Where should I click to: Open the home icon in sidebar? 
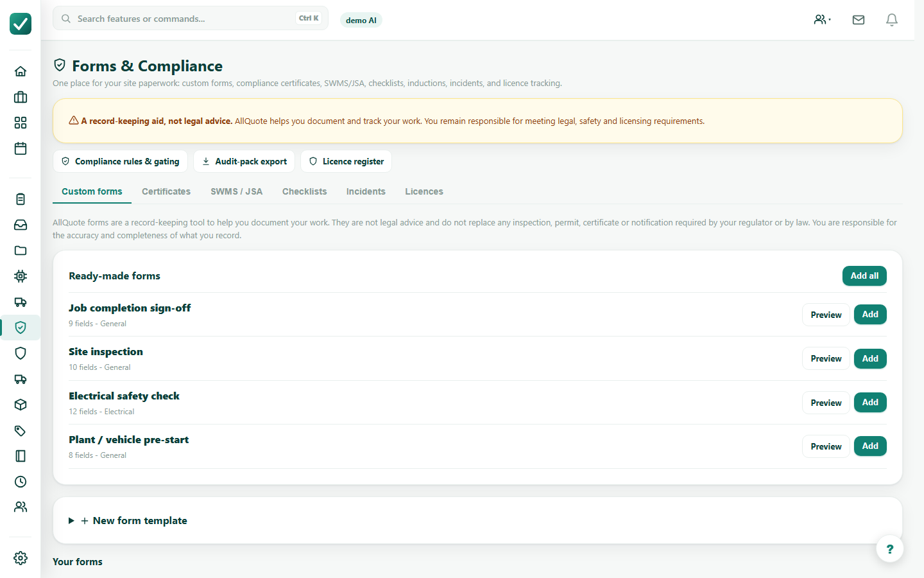point(21,71)
